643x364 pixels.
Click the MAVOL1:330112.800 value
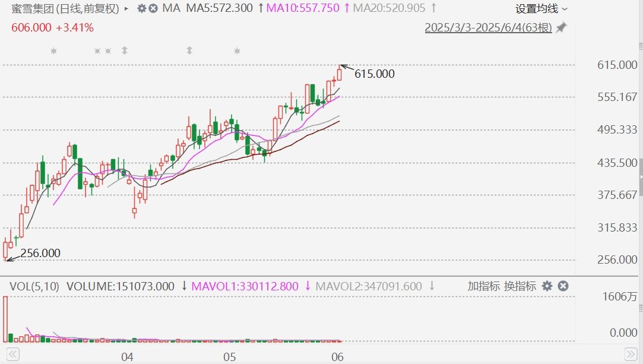click(x=245, y=286)
